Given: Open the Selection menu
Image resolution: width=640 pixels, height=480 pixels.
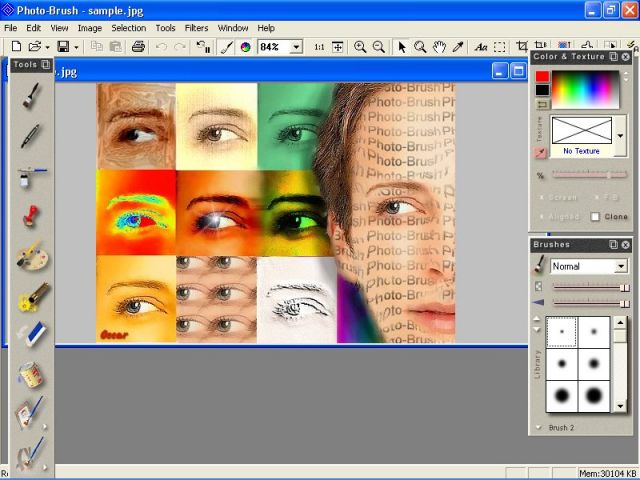Looking at the screenshot, I should (x=129, y=28).
